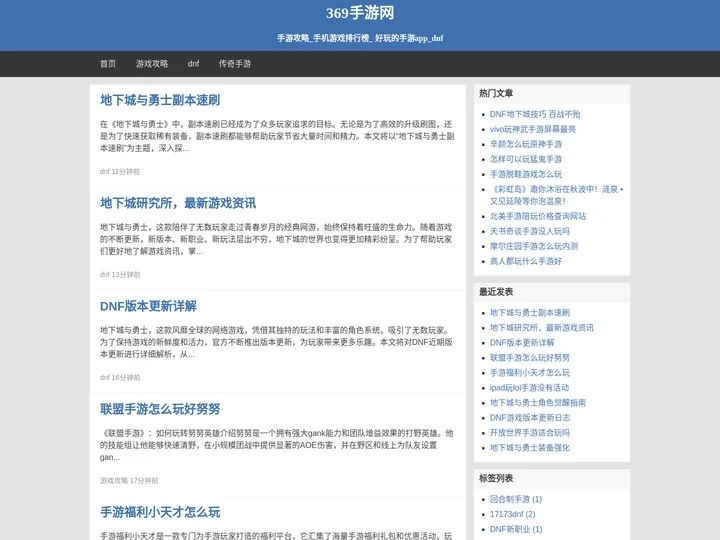Image resolution: width=720 pixels, height=540 pixels.
Task: Open hot article 天书奇谈手游没人玩吗
Action: (529, 231)
